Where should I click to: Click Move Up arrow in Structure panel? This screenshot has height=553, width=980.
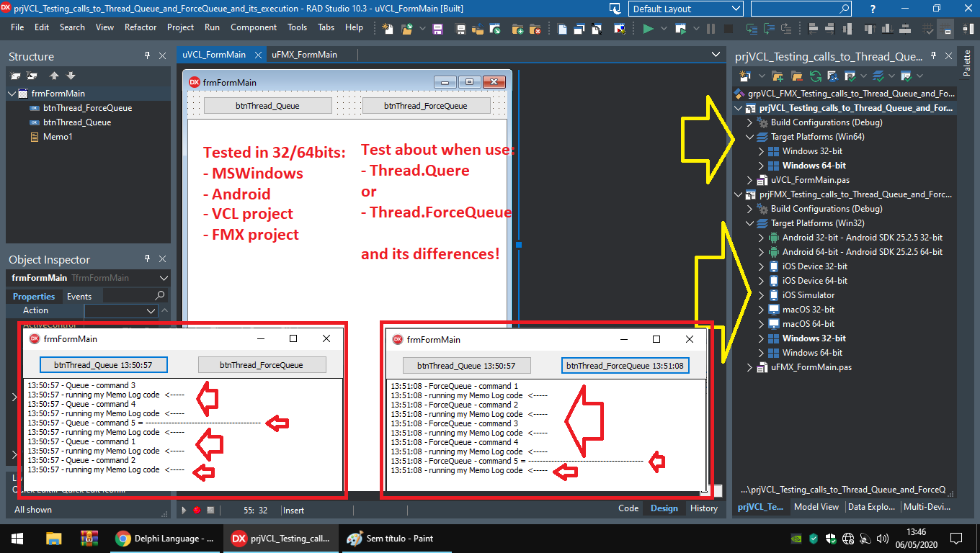[x=54, y=76]
